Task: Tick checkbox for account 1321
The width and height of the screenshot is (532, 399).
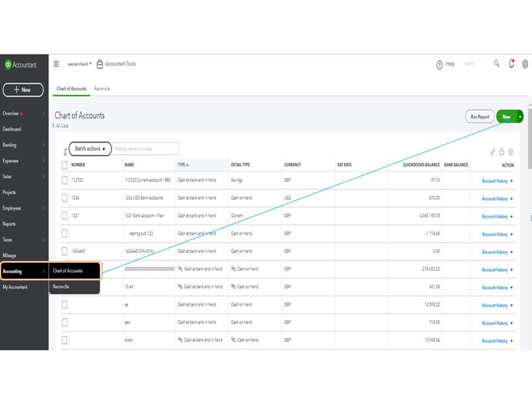Action: click(x=64, y=216)
